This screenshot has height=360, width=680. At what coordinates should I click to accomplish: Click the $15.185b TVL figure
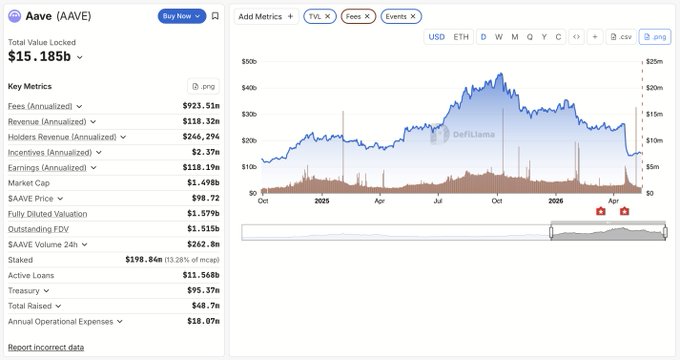[x=39, y=56]
